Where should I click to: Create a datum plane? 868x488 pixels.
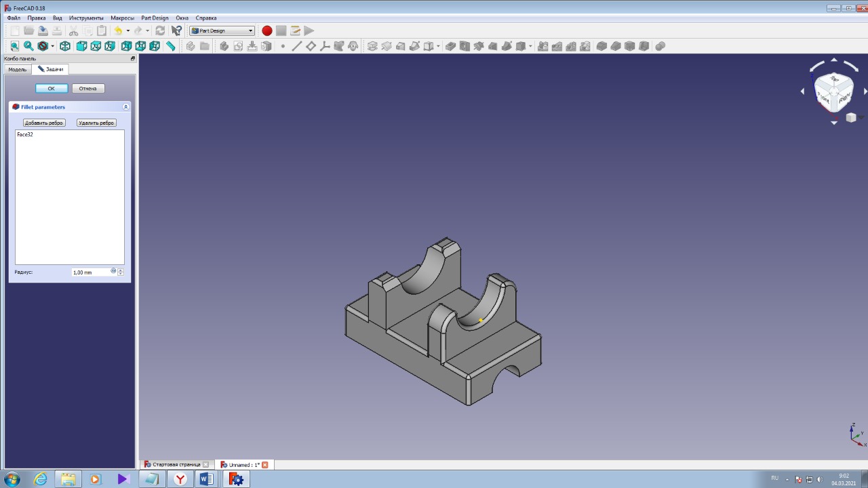[311, 46]
